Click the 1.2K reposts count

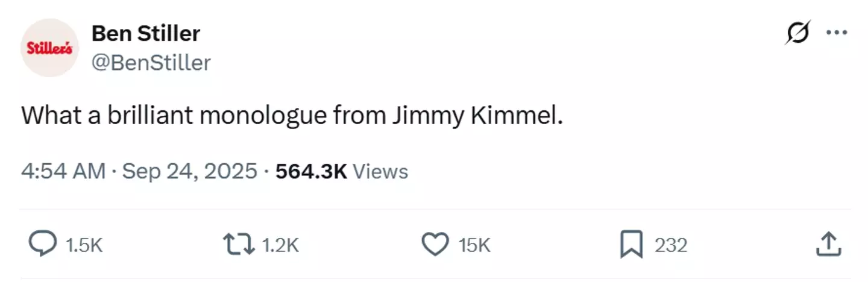coord(280,245)
